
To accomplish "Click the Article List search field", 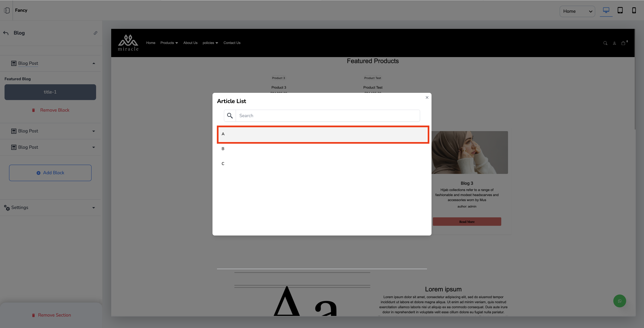I will 328,116.
